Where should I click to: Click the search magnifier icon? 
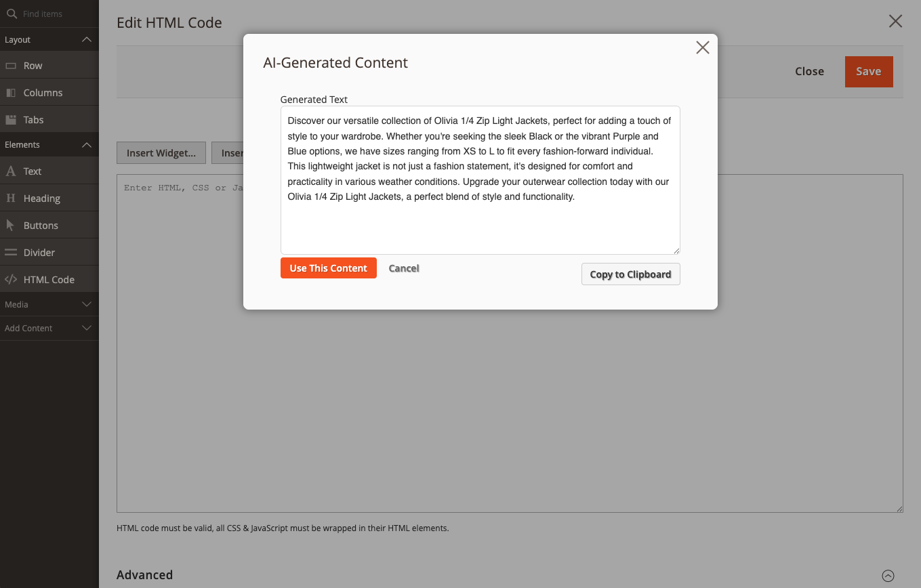point(12,14)
